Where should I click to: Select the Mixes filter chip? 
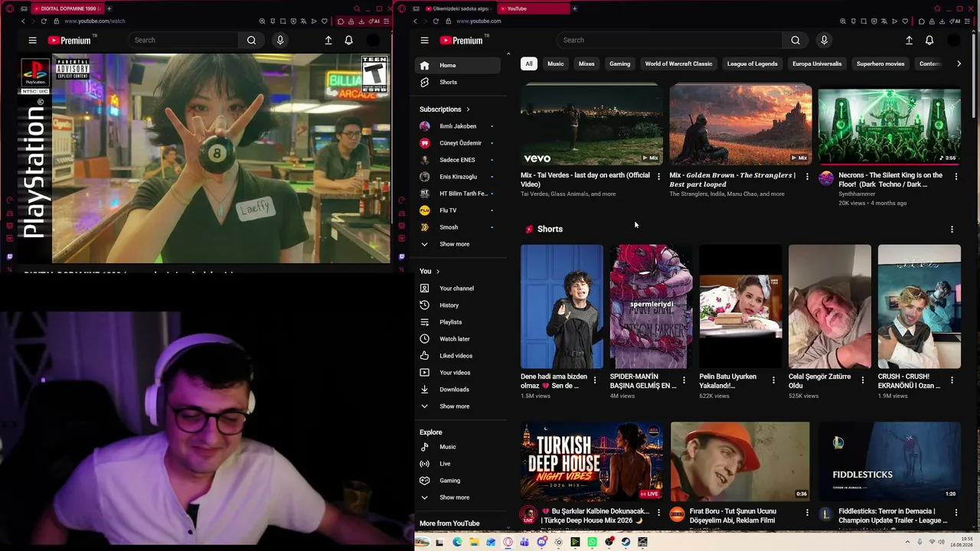(586, 64)
